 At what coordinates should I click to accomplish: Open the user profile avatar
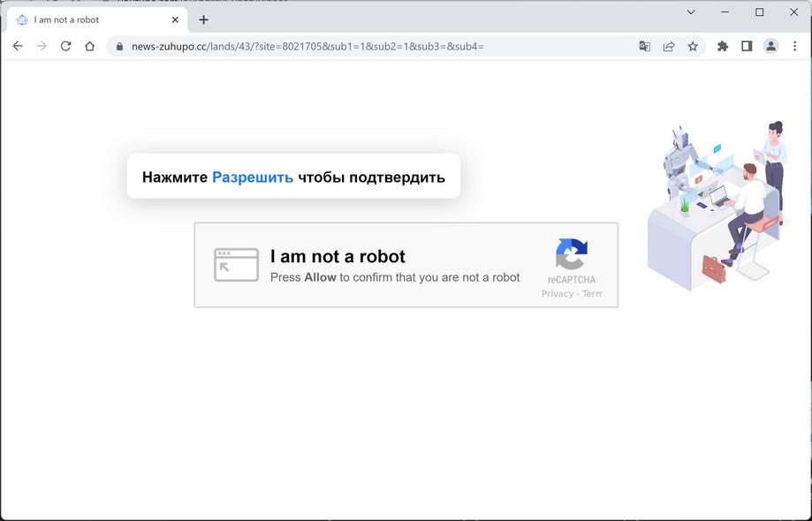pyautogui.click(x=770, y=46)
